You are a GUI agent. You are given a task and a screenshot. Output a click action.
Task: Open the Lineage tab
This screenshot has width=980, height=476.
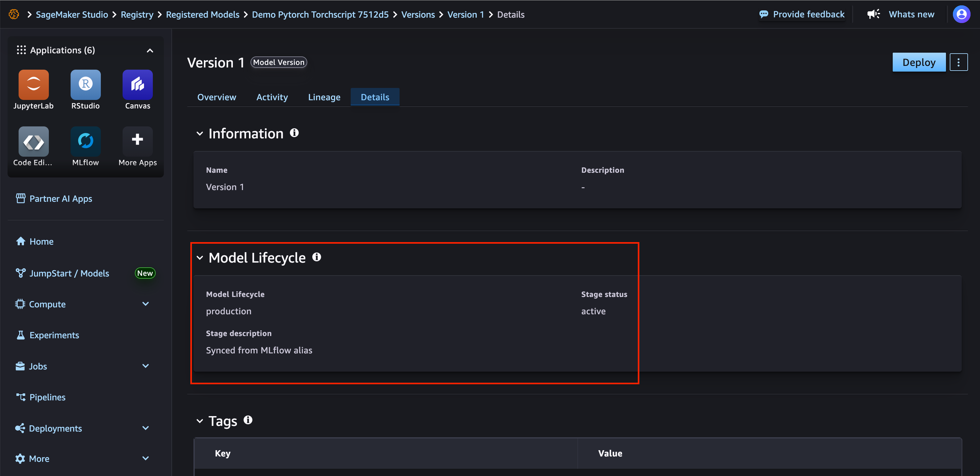(x=324, y=97)
